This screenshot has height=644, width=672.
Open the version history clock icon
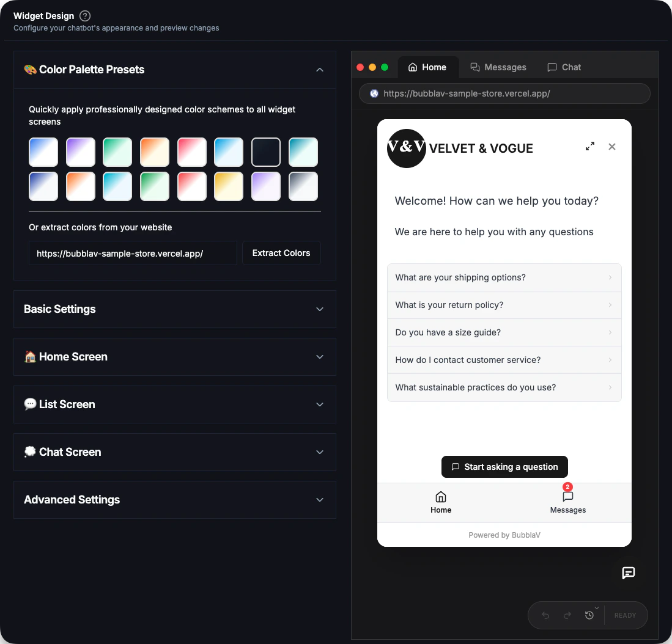(x=589, y=615)
